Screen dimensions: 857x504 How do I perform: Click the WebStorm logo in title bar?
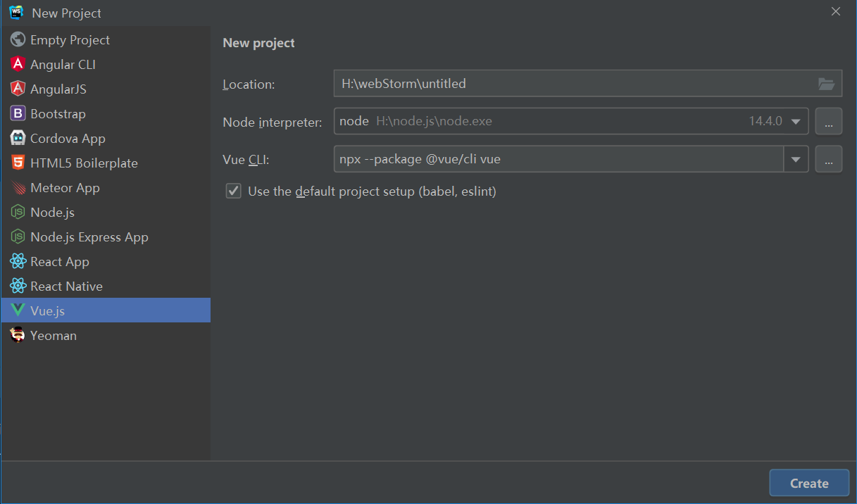16,13
